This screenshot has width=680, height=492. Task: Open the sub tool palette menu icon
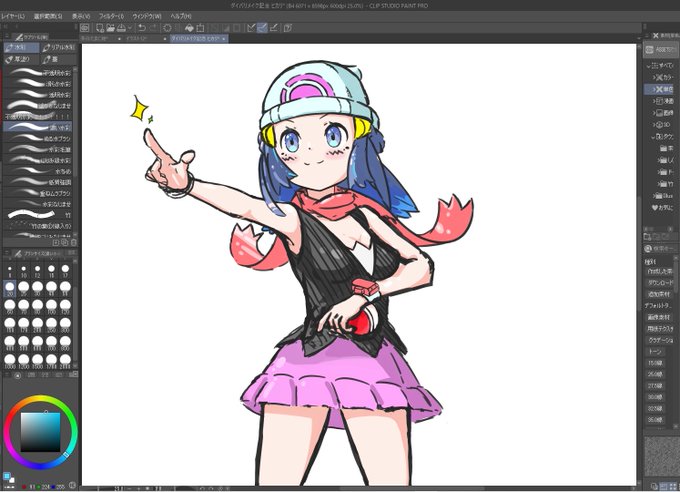pyautogui.click(x=6, y=36)
